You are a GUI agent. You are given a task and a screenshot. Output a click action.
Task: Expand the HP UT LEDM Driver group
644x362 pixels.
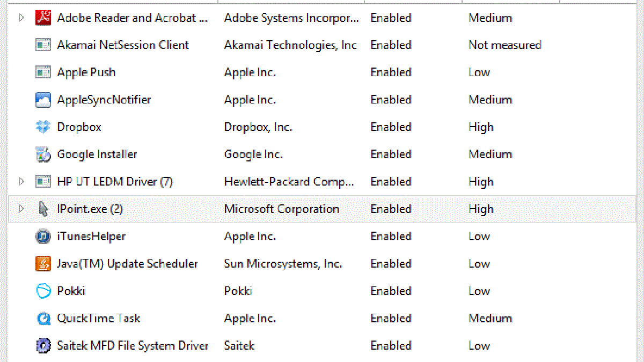coord(21,182)
